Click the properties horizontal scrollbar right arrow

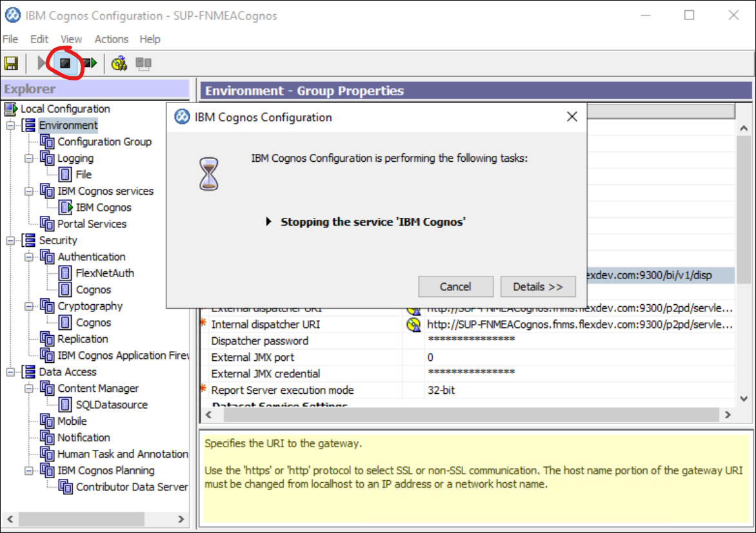728,415
